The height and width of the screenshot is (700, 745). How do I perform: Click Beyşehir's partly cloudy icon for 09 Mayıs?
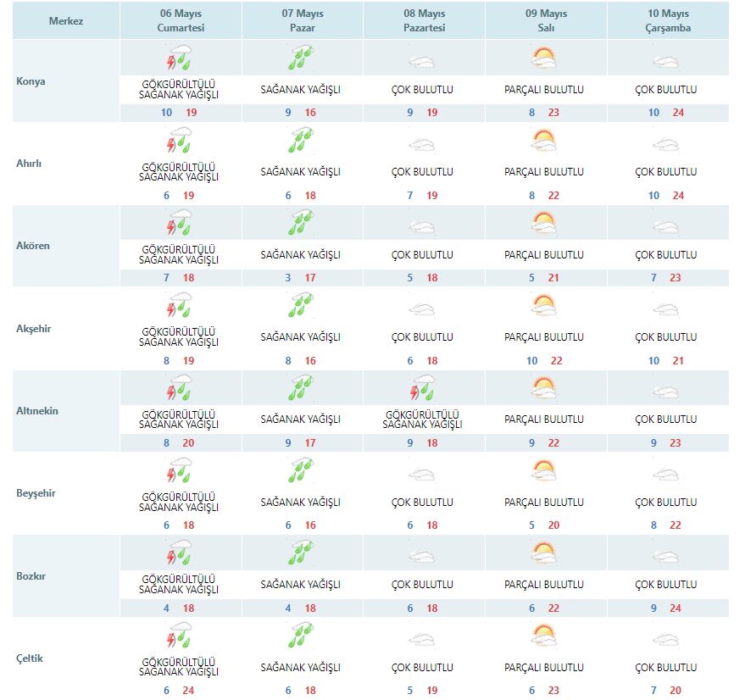(544, 470)
